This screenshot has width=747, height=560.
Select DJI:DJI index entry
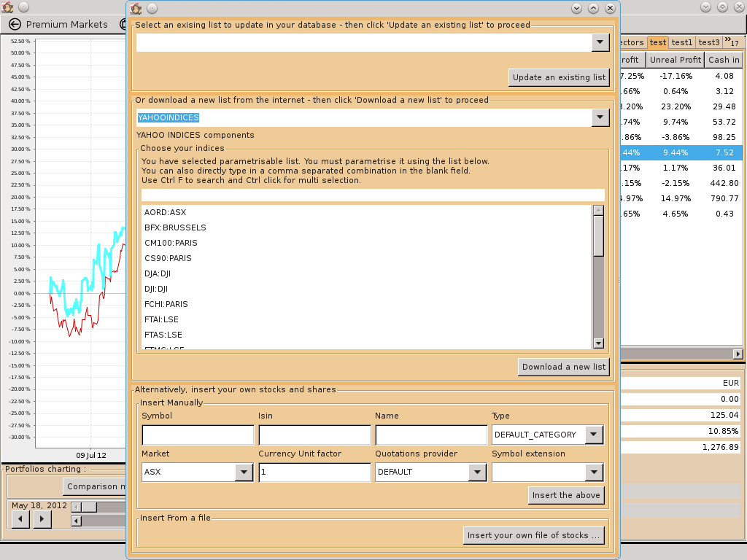367,289
